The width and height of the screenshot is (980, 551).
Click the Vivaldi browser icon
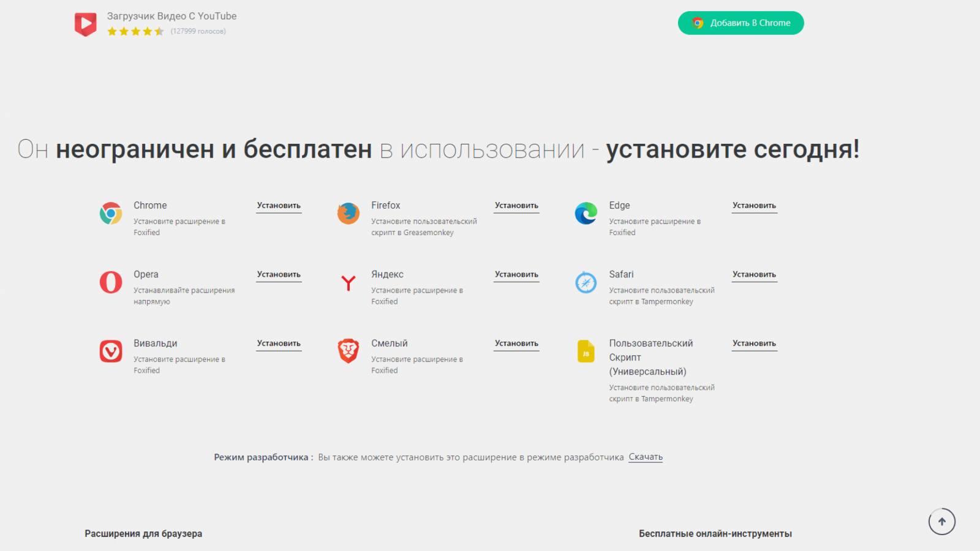tap(111, 351)
